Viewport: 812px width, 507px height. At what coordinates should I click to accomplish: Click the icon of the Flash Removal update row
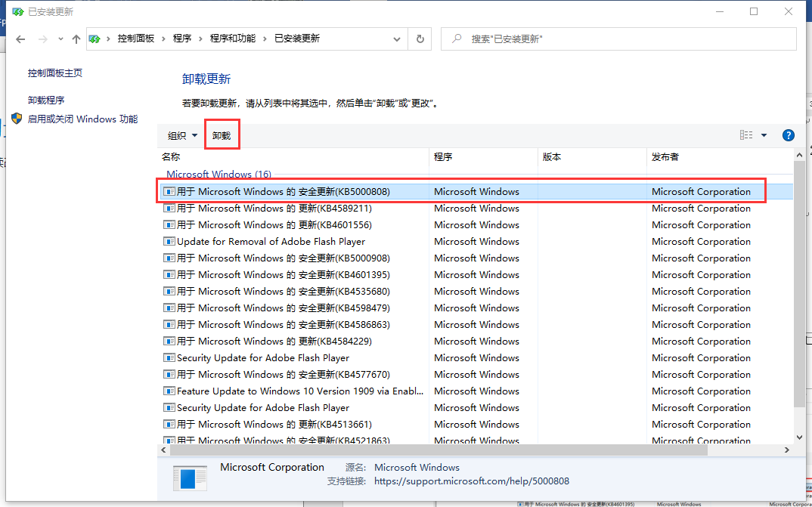coord(169,241)
